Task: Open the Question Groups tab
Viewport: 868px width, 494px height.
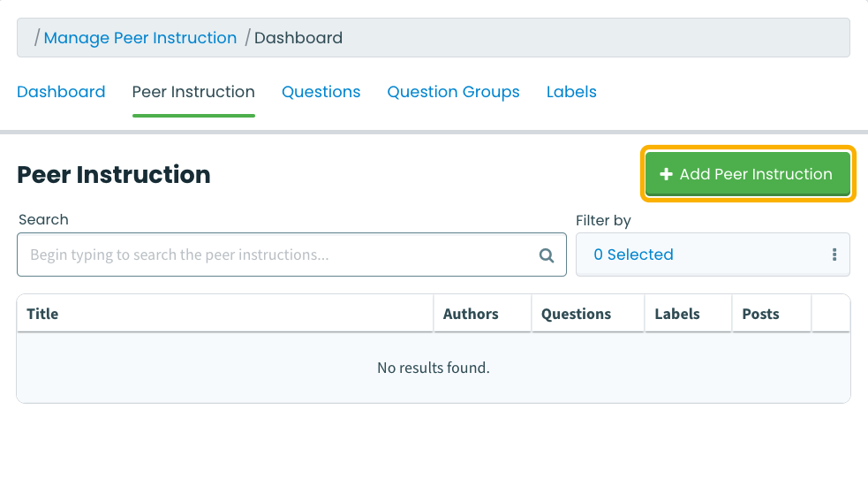Action: [x=453, y=92]
